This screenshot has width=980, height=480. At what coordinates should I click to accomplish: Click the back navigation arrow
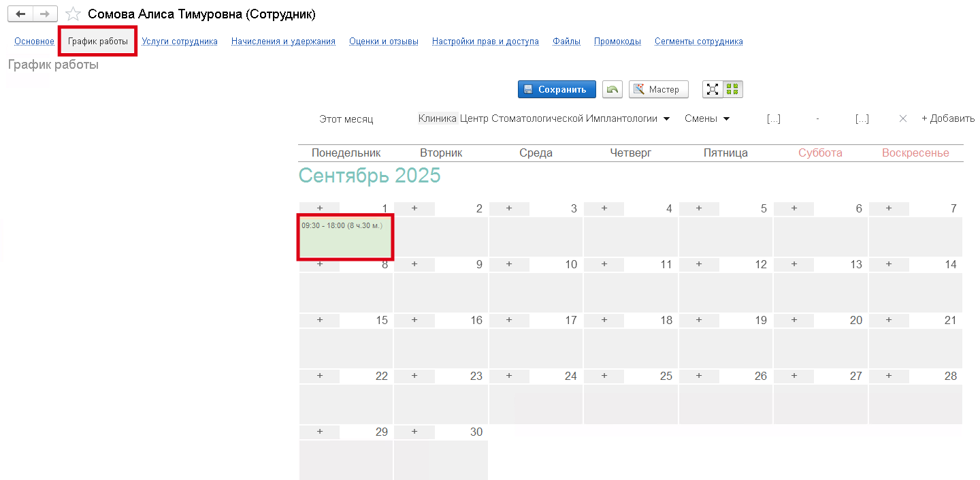(x=20, y=14)
